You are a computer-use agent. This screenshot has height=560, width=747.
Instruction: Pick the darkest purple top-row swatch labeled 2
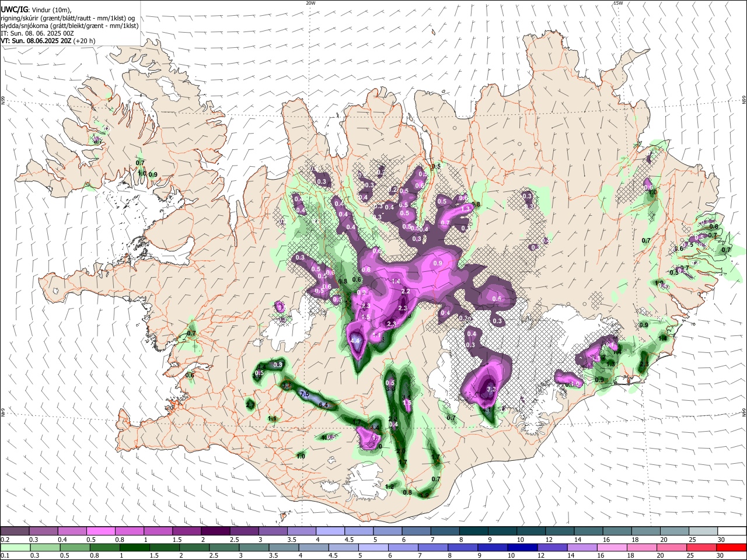[x=215, y=531]
